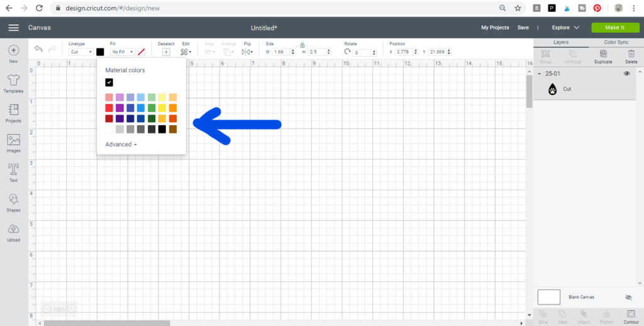This screenshot has width=644, height=326.
Task: Toggle the size lock aspect ratio icon
Action: tap(303, 45)
